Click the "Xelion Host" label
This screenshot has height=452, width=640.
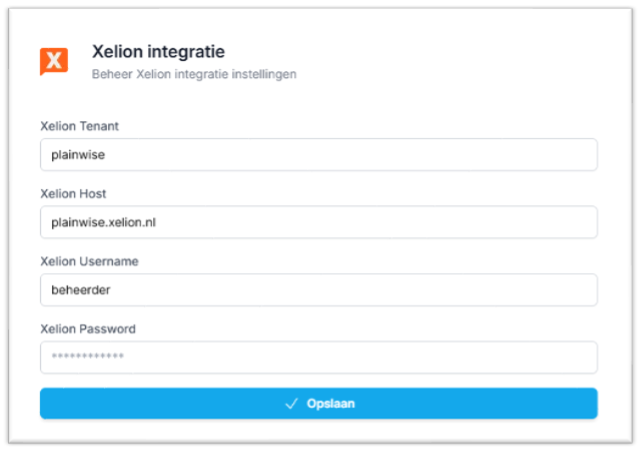click(73, 193)
